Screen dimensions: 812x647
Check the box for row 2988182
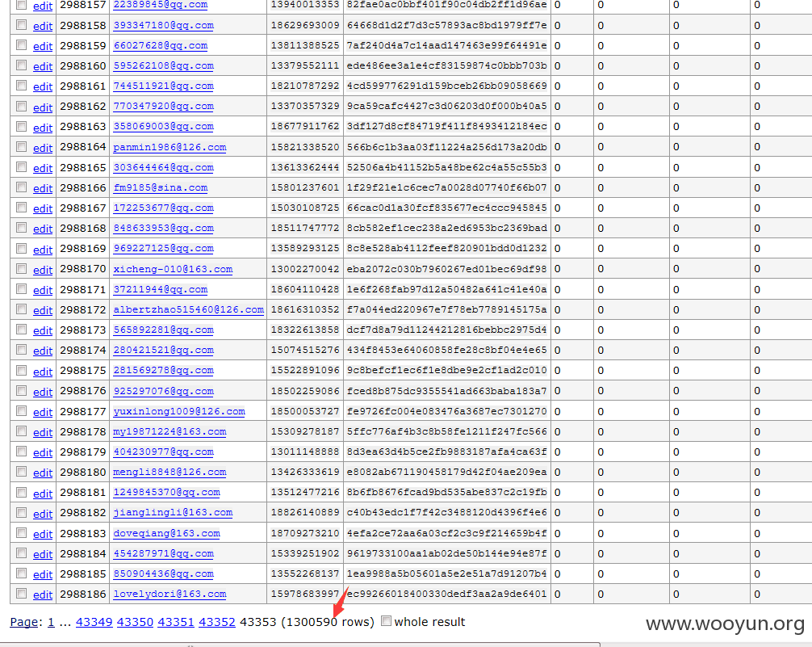(21, 512)
